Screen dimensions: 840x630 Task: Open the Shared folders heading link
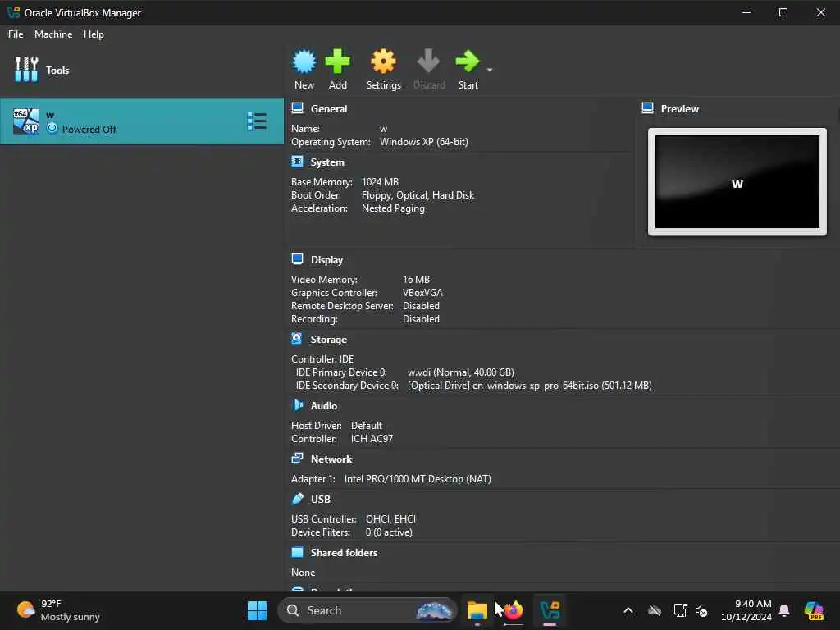pyautogui.click(x=344, y=552)
